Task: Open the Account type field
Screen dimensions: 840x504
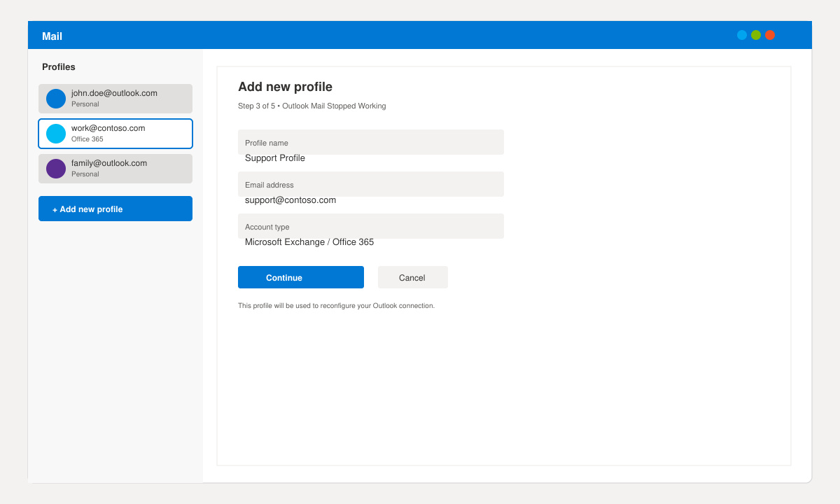Action: (371, 226)
